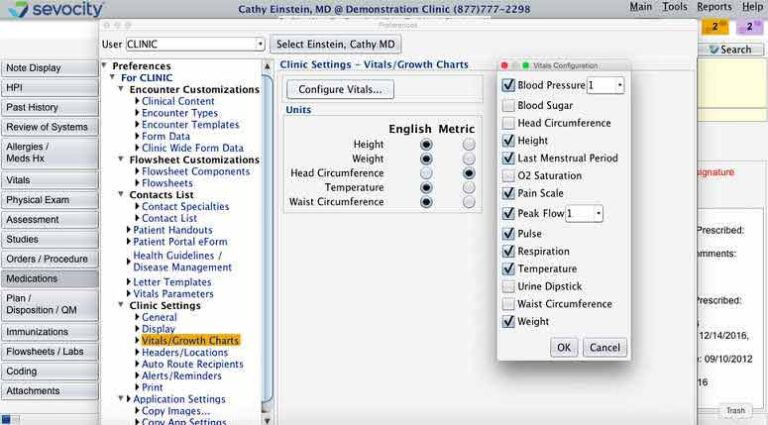The width and height of the screenshot is (768, 425).
Task: Open the Tools menu
Action: (x=674, y=7)
